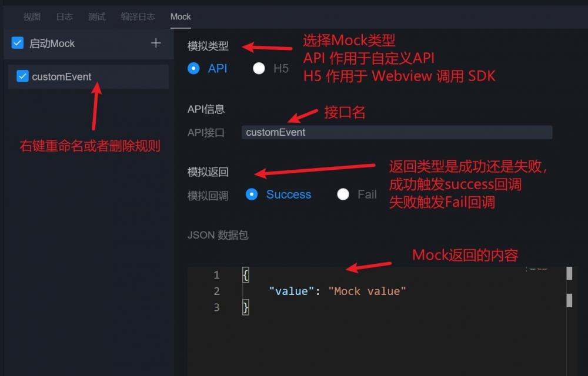This screenshot has height=376, width=588.
Task: Select the API radio button
Action: click(193, 69)
